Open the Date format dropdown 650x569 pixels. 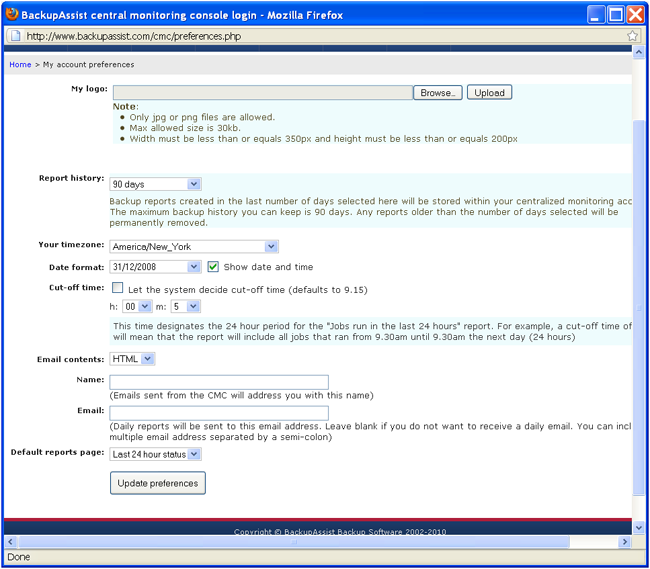coord(155,266)
